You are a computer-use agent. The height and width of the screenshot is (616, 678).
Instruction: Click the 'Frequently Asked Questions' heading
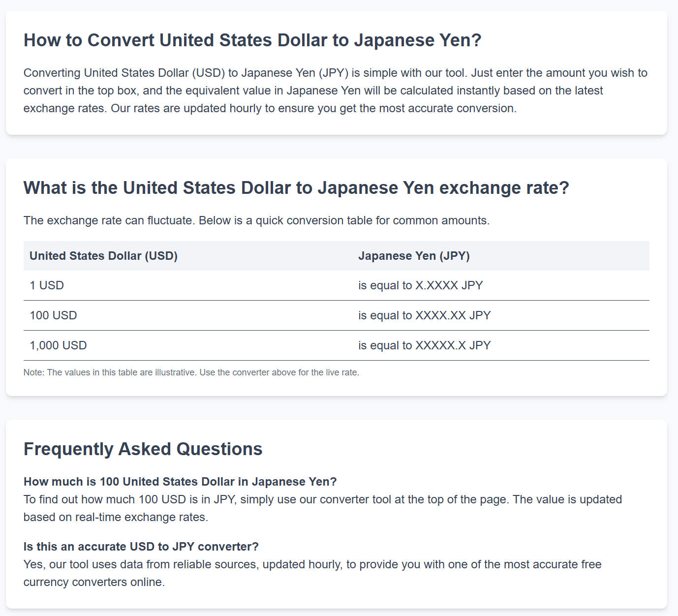coord(143,449)
